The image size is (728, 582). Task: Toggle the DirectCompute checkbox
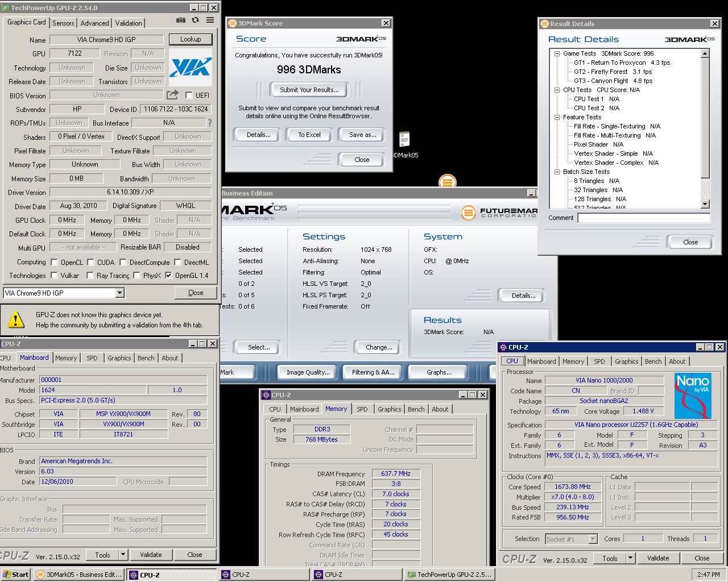pyautogui.click(x=123, y=263)
